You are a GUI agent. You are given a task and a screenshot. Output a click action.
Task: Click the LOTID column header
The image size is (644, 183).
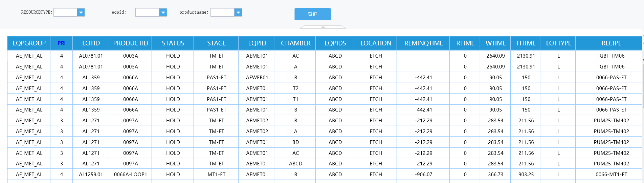tap(91, 43)
